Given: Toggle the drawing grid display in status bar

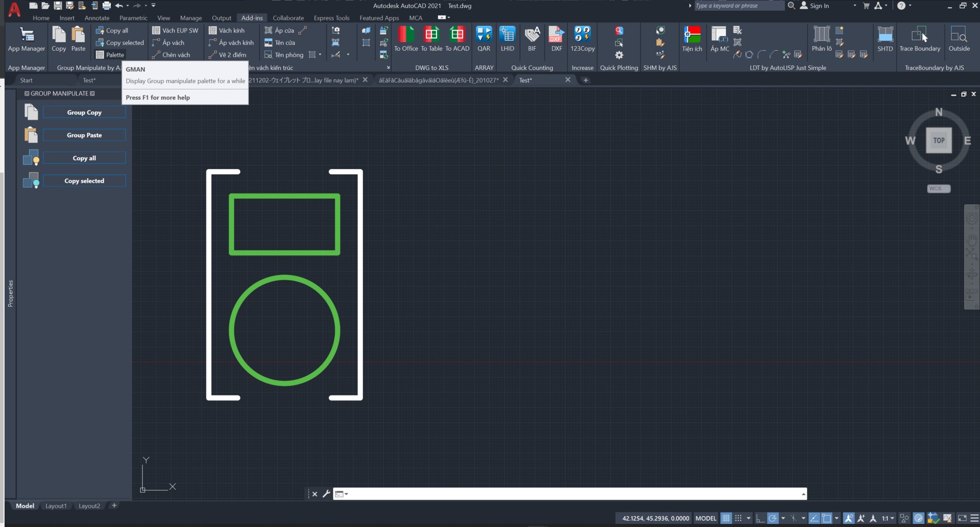Looking at the screenshot, I should (726, 518).
